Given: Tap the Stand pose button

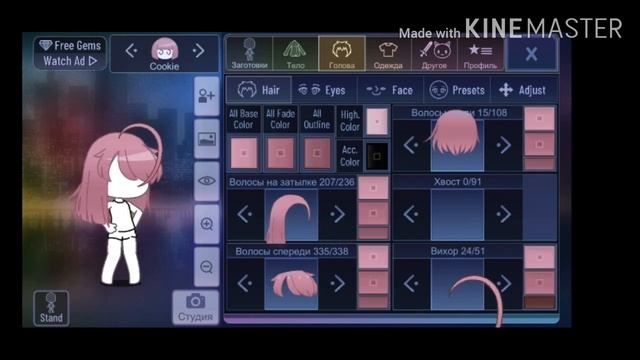Looking at the screenshot, I should (x=51, y=308).
